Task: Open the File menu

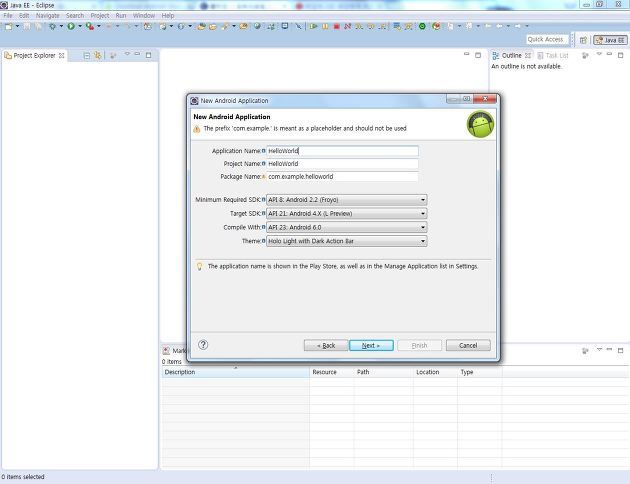Action: (8, 16)
